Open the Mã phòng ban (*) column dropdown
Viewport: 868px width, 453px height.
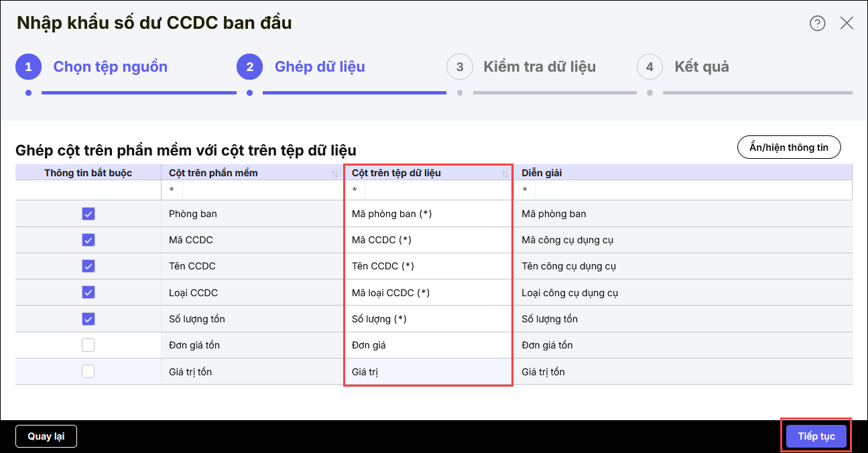click(428, 214)
